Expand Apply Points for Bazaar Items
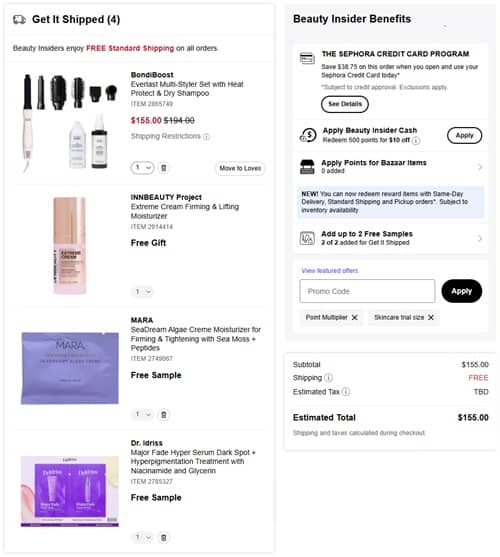 point(391,167)
